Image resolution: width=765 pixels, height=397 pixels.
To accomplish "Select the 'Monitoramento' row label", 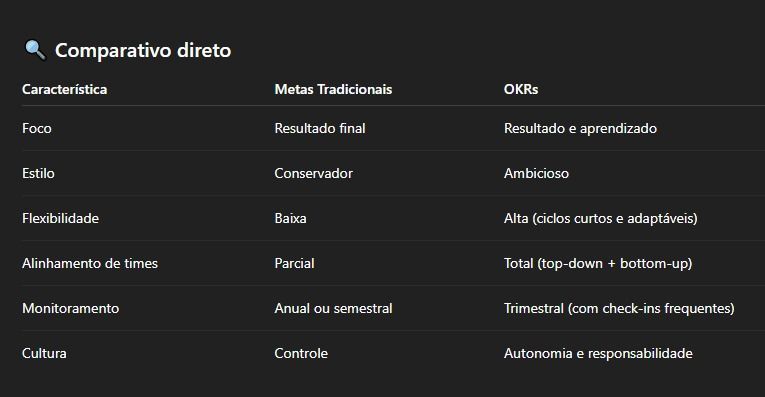I will click(x=71, y=308).
